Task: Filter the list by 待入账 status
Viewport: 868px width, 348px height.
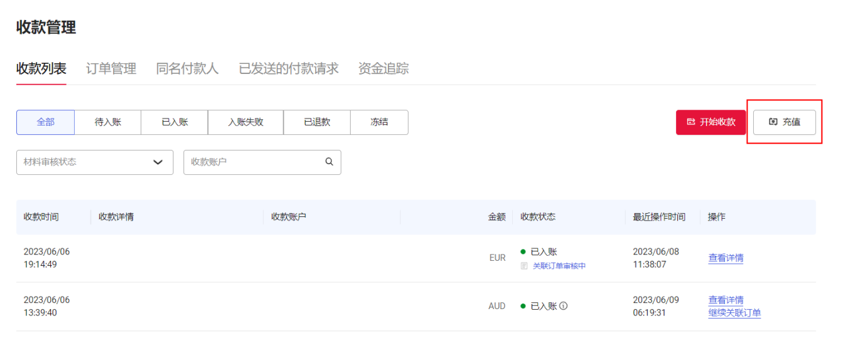Action: click(x=107, y=122)
